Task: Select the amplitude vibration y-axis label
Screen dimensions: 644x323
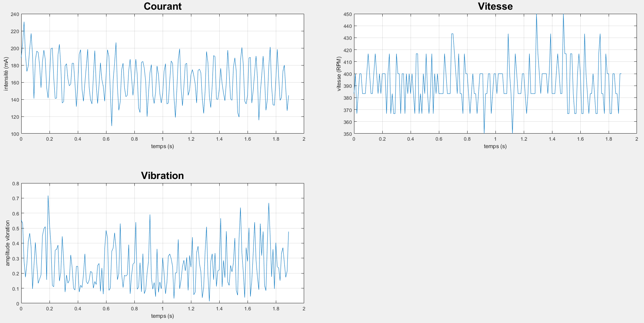Action: tap(7, 243)
